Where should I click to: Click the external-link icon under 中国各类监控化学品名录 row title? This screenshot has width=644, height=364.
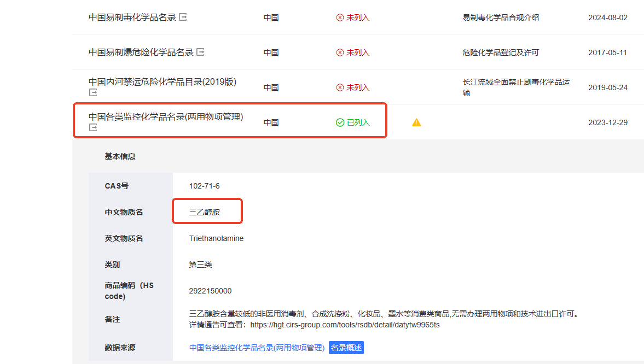click(x=93, y=128)
